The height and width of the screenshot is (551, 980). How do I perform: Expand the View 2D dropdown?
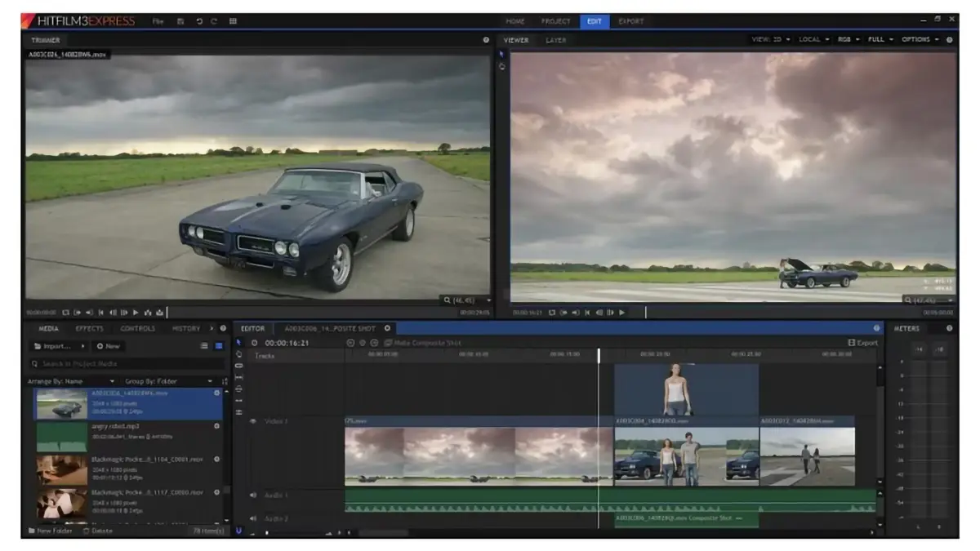pos(771,39)
